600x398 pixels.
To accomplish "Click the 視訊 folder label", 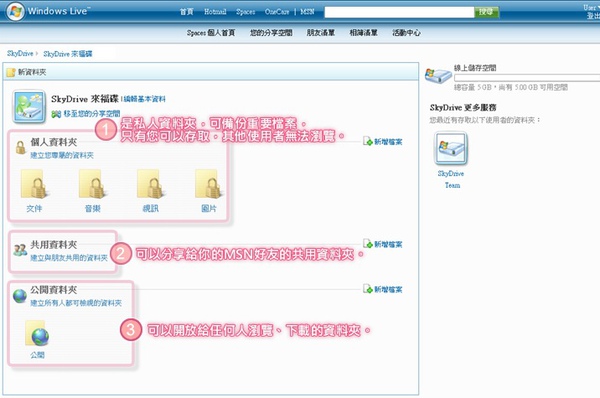I will point(150,209).
